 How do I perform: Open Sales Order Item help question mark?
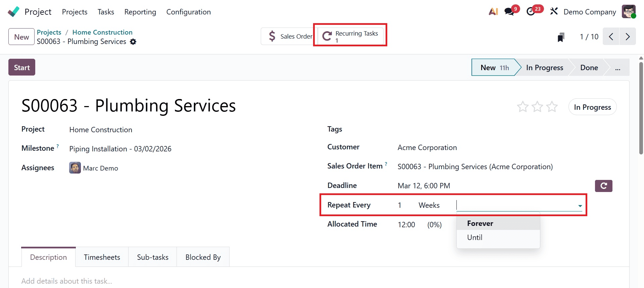point(386,164)
